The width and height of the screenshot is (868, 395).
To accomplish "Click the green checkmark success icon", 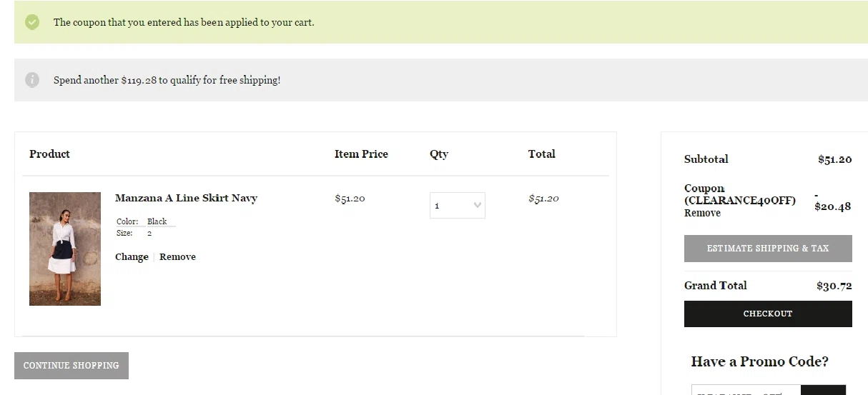I will [32, 22].
